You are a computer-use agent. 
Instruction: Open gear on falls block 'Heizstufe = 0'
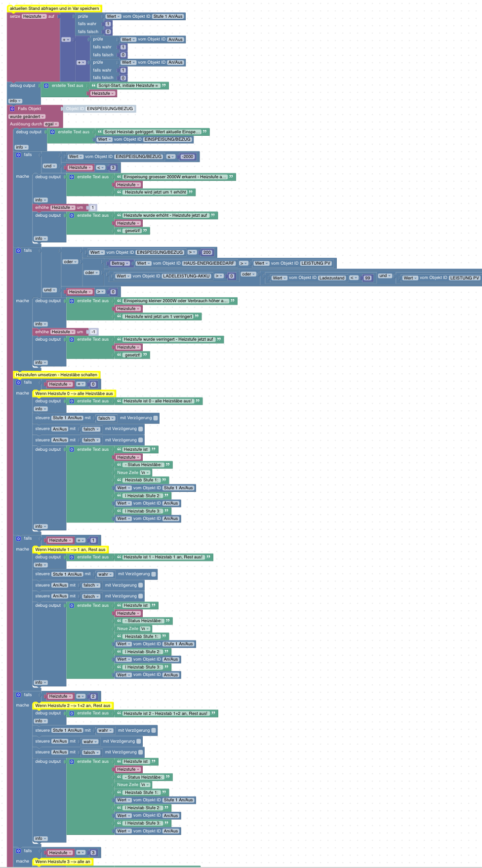coord(18,382)
